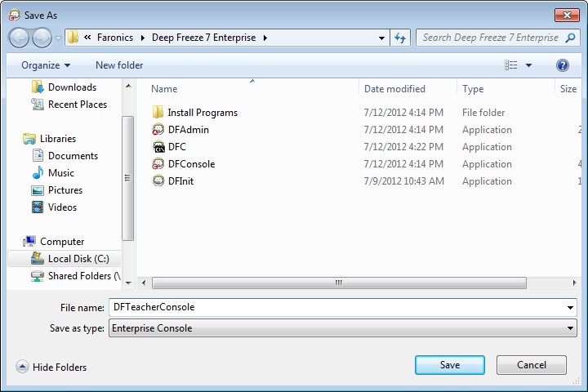Expand arrow after Deep Freeze 7 Enterprise

[265, 38]
